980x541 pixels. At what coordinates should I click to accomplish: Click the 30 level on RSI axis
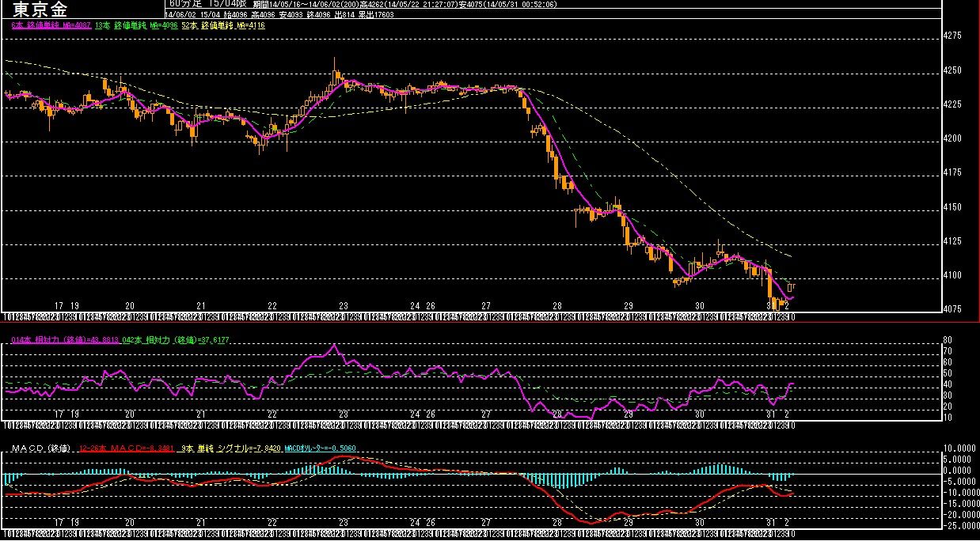click(x=947, y=395)
